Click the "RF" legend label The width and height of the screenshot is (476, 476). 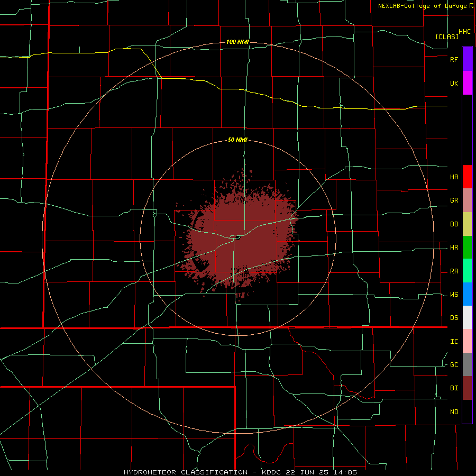click(x=454, y=59)
